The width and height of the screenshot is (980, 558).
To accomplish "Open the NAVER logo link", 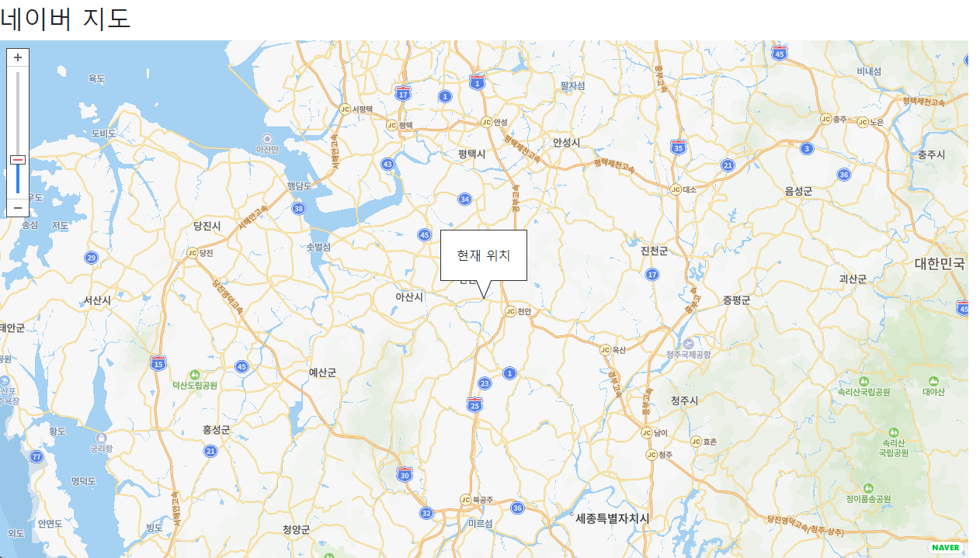I will [x=945, y=548].
